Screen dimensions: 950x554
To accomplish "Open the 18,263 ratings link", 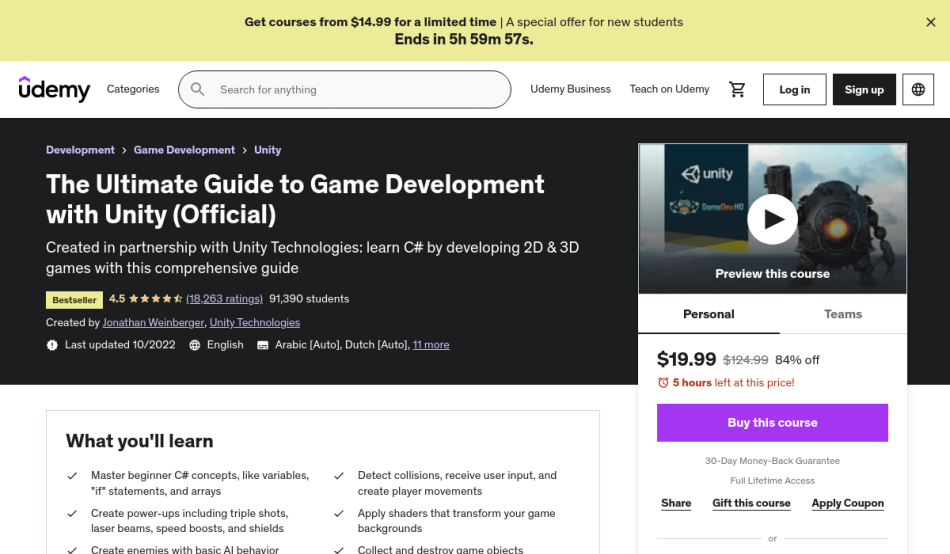I will coord(224,299).
